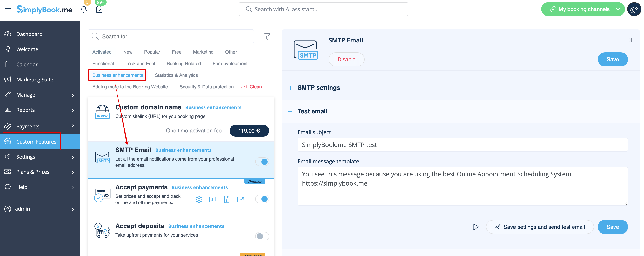The width and height of the screenshot is (644, 256).
Task: Open Accept payments bar chart report icon
Action: point(212,199)
